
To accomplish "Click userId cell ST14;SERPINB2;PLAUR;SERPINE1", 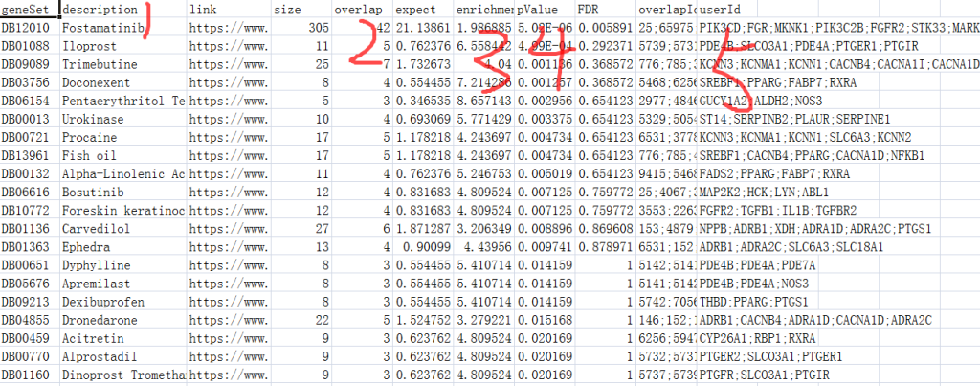I will point(793,119).
